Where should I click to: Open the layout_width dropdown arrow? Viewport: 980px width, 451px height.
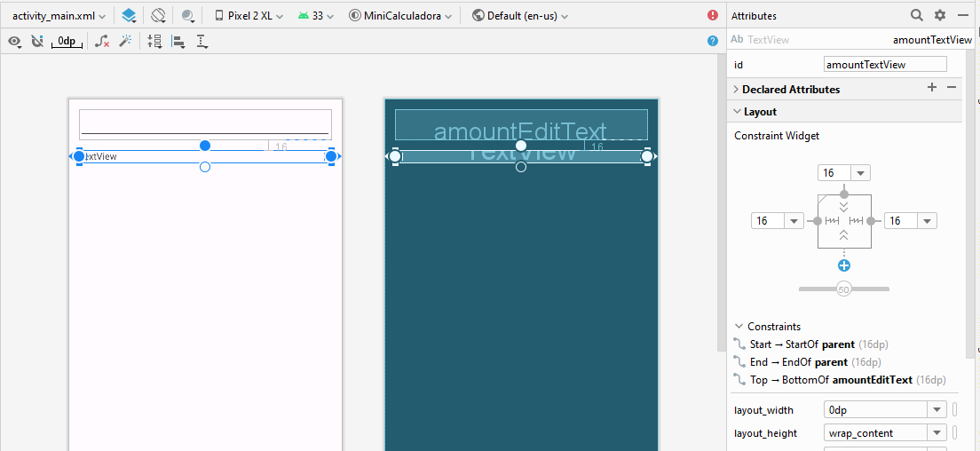click(937, 410)
